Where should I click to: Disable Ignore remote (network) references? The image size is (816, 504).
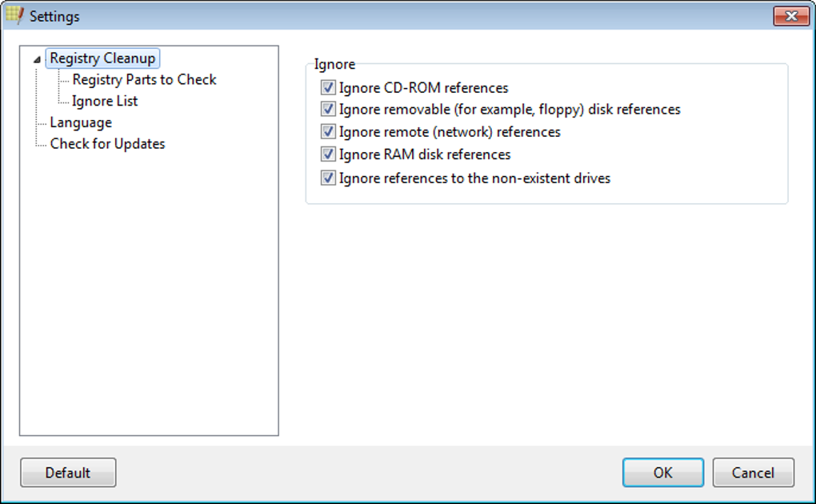pos(328,131)
